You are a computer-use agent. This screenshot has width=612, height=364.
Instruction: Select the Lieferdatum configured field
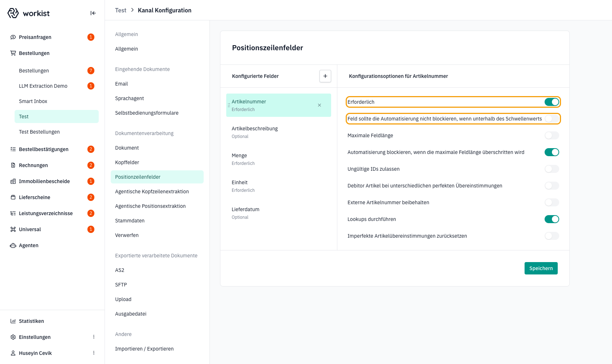click(279, 213)
